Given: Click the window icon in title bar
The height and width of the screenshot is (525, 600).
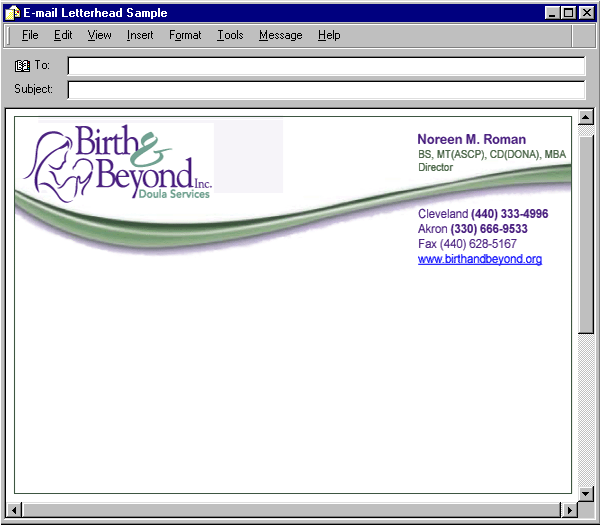Looking at the screenshot, I should pos(12,13).
